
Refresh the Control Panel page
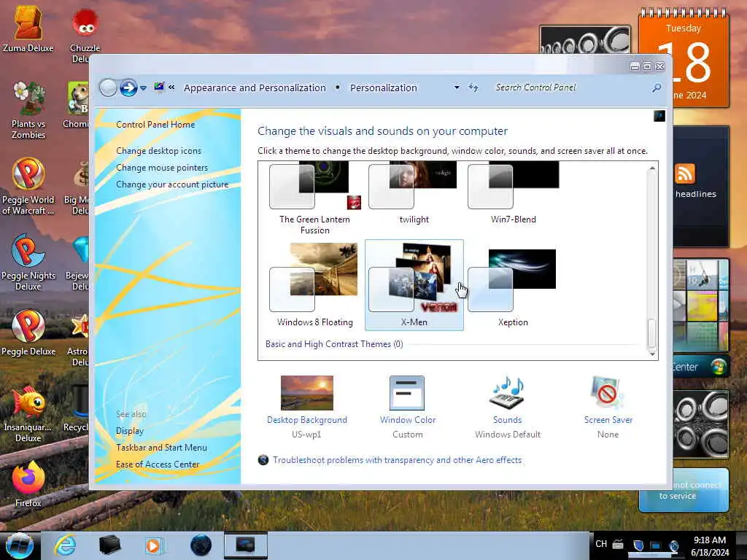tap(473, 87)
